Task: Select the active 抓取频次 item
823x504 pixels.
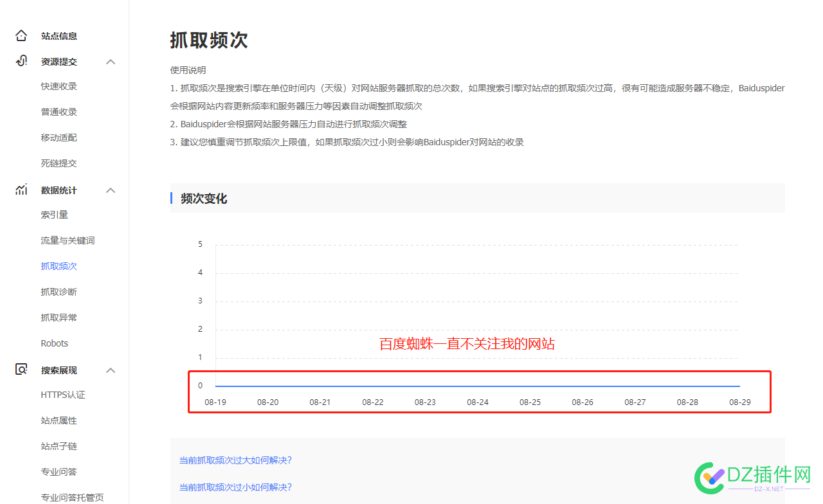Action: tap(59, 266)
